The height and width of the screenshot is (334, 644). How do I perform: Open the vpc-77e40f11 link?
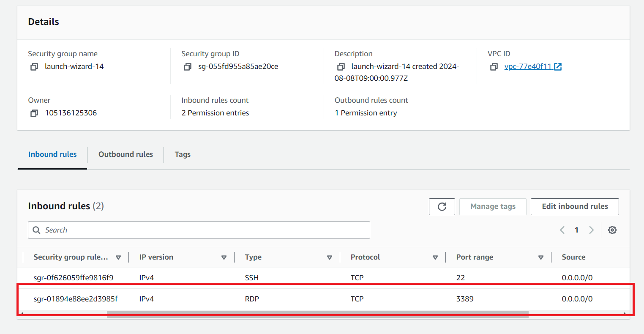528,67
